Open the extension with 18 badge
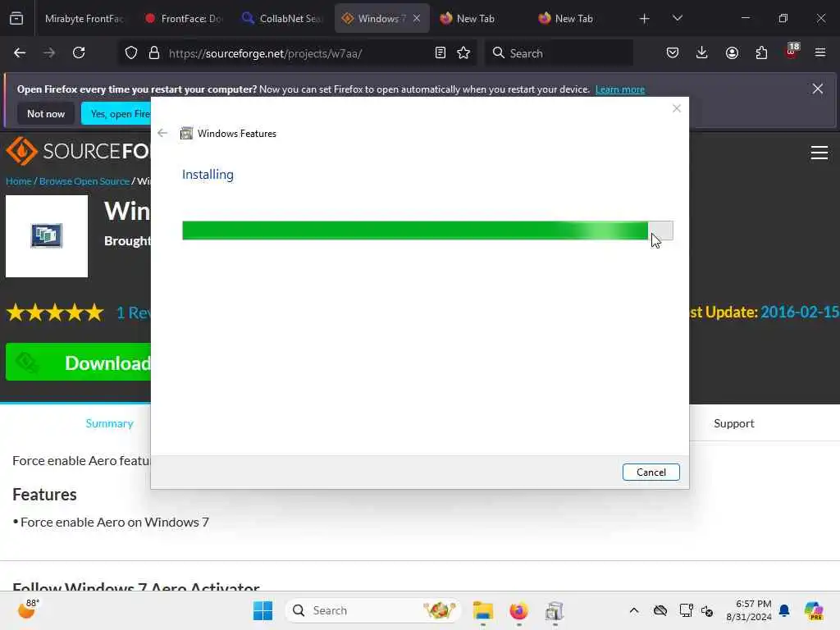Viewport: 840px width, 630px height. [x=792, y=52]
